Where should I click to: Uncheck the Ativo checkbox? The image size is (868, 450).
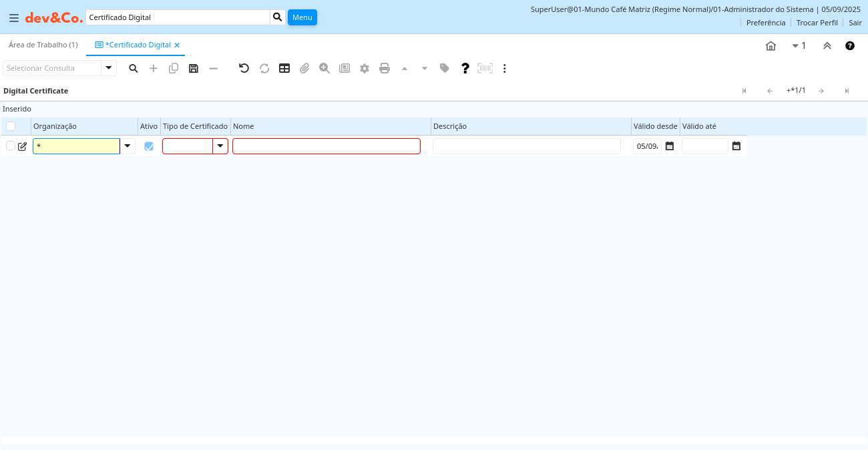[149, 146]
